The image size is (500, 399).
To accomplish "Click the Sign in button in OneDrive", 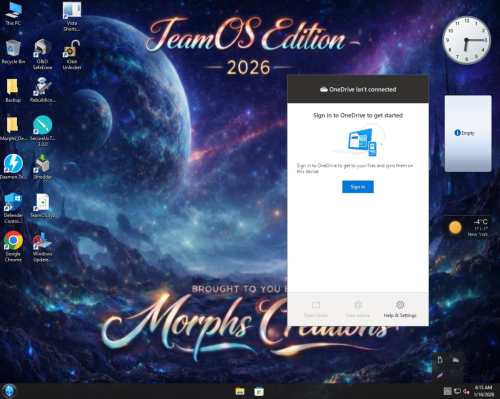I will [358, 187].
